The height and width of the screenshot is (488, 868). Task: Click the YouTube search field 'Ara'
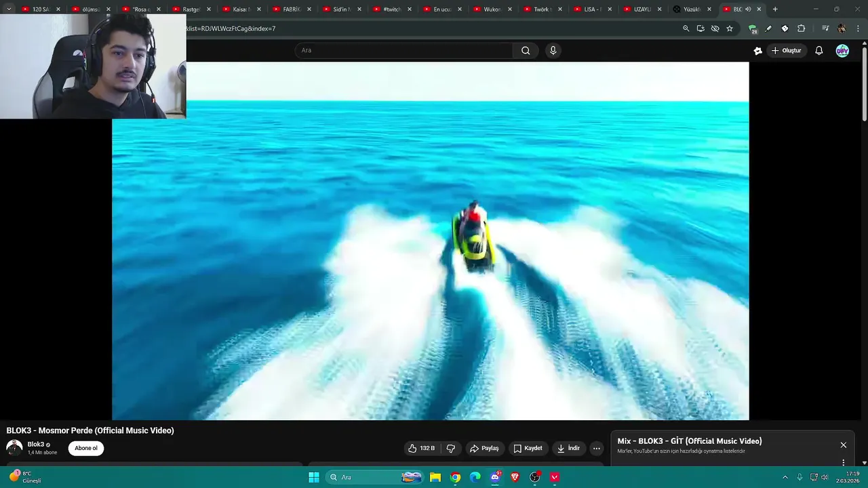point(403,50)
